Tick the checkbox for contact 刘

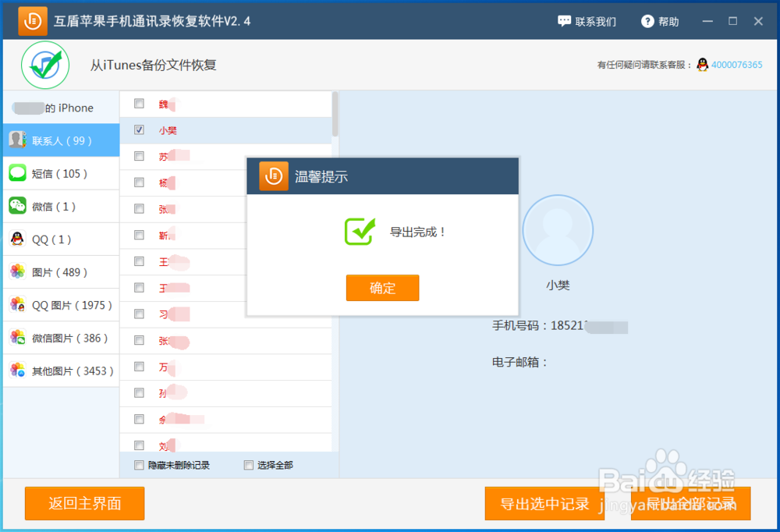click(x=140, y=445)
